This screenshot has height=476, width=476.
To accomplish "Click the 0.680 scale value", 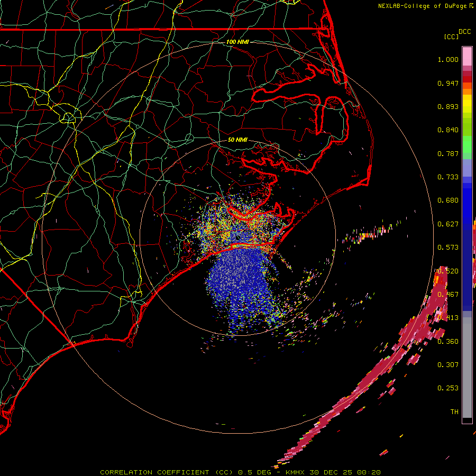I will click(448, 200).
